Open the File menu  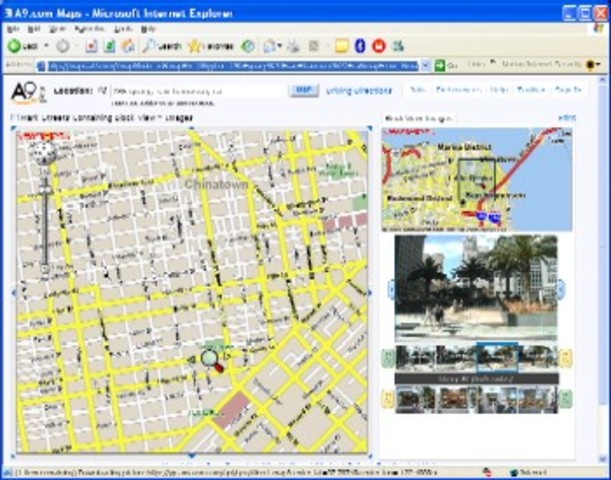13,29
